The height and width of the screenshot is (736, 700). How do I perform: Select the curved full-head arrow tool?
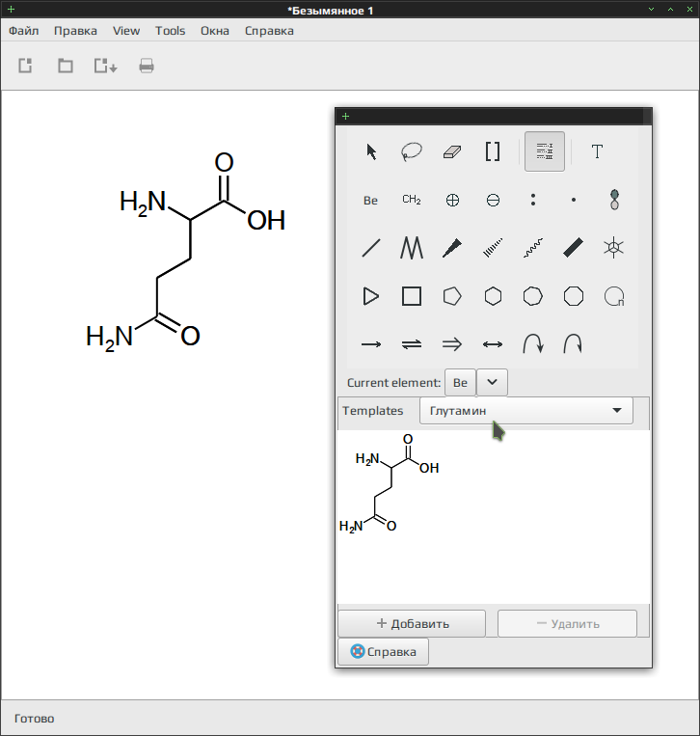point(533,343)
